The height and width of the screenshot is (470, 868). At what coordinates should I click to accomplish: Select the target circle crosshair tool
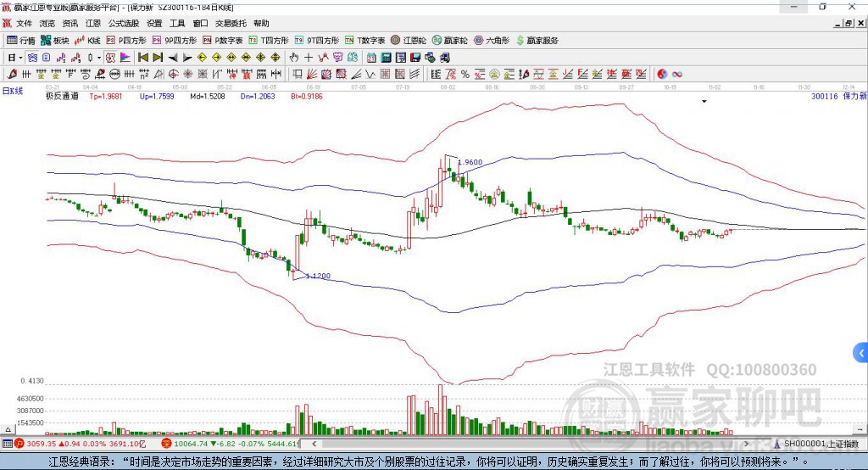(173, 75)
